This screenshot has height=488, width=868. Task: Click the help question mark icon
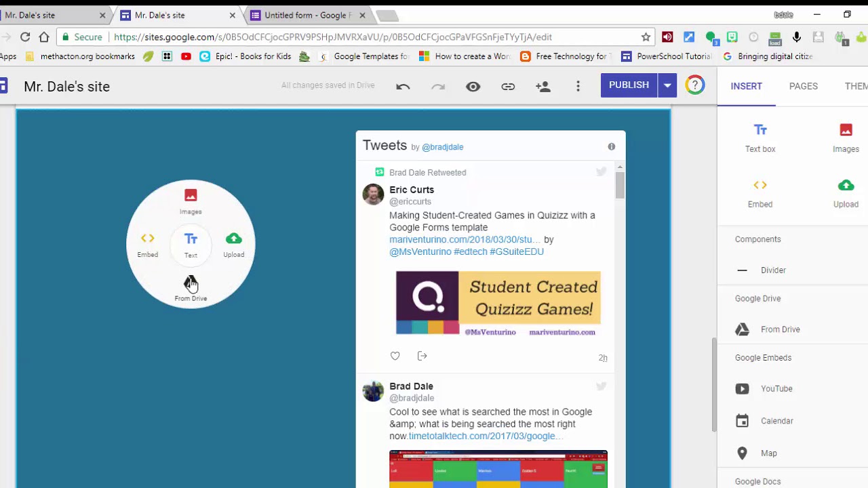coord(695,85)
